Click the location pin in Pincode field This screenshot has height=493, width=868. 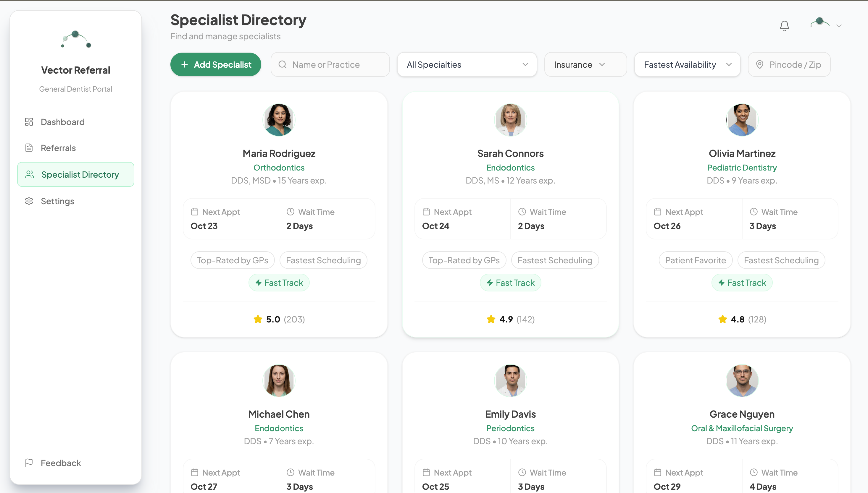point(761,64)
